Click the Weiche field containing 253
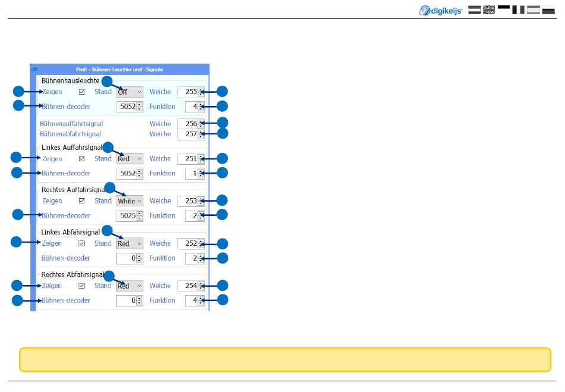This screenshot has width=565, height=392. 191,200
